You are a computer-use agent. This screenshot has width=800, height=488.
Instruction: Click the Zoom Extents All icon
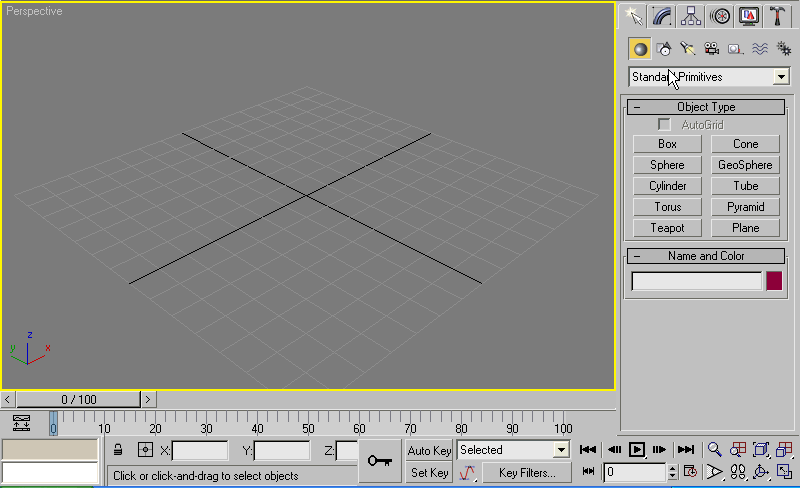[784, 450]
